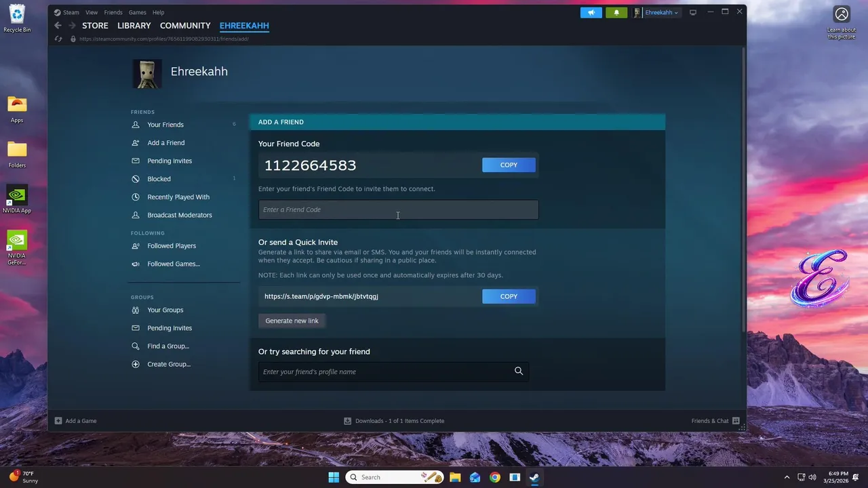
Task: Click the Followed Players people icon
Action: coord(136,246)
